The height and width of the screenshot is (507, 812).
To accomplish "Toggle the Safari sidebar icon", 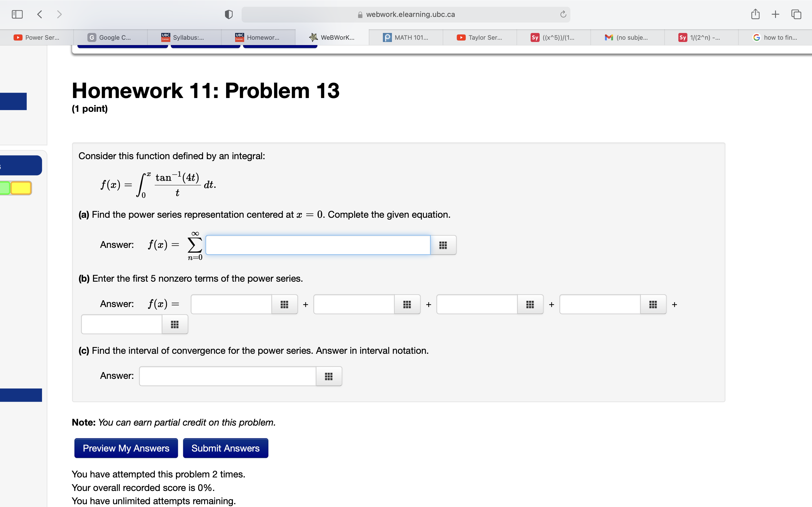I will click(x=17, y=14).
